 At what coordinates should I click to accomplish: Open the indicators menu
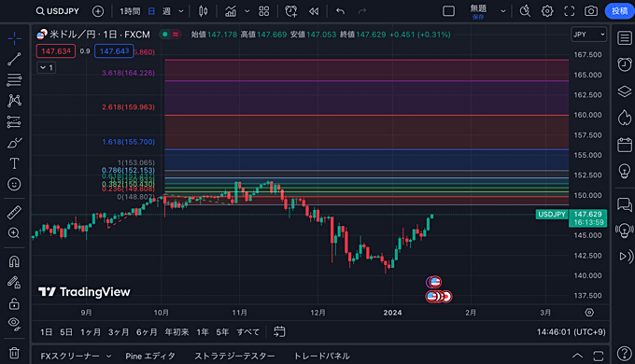(231, 11)
